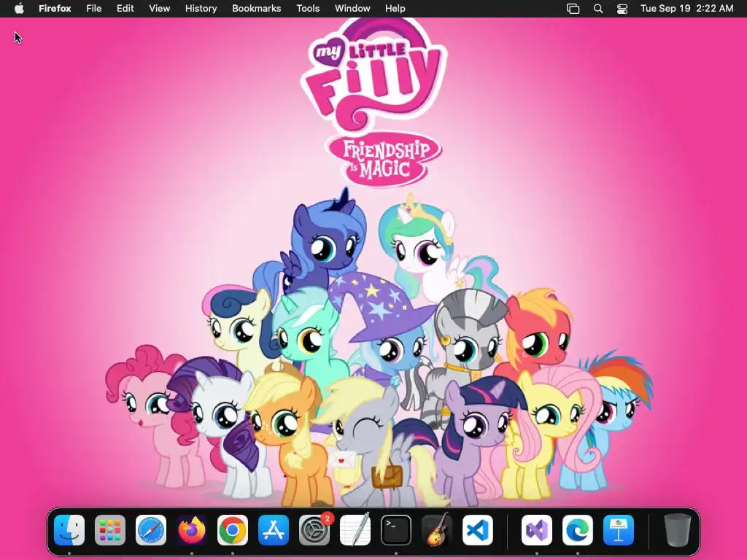Launch Google Chrome from the dock
Image resolution: width=747 pixels, height=560 pixels.
(x=233, y=530)
